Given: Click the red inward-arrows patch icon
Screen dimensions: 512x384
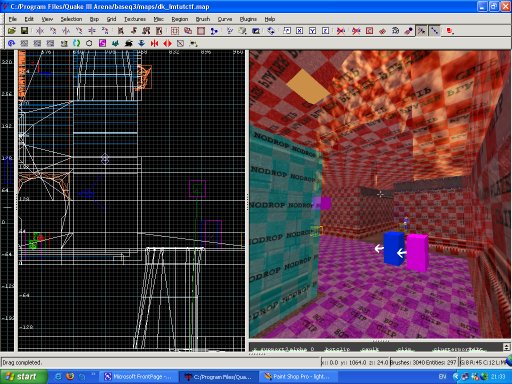Looking at the screenshot, I should pos(154,43).
